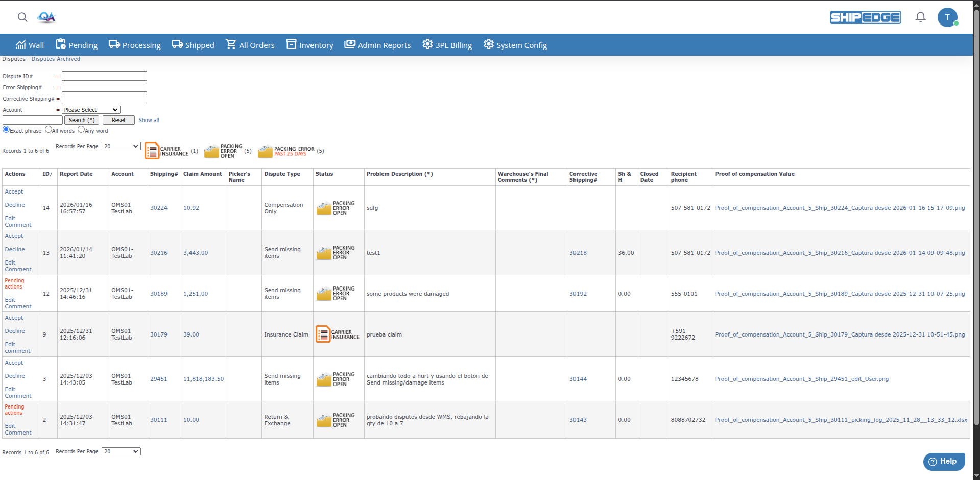Click the search magnifier icon

coord(22,17)
